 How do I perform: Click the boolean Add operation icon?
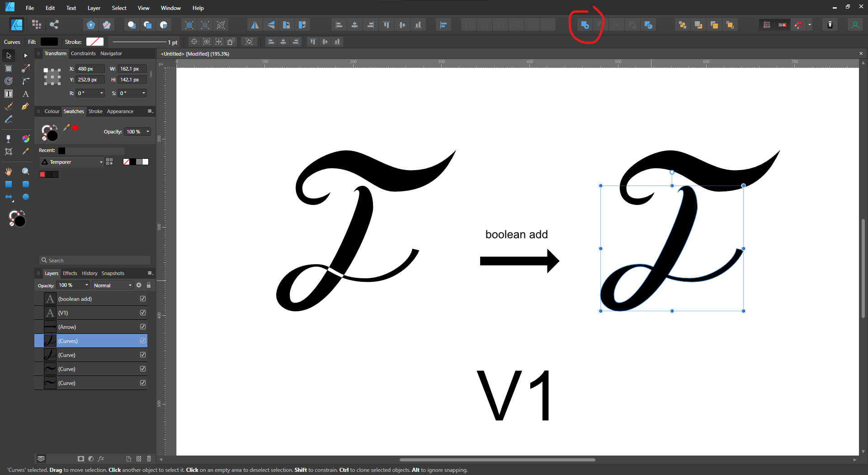(x=585, y=25)
